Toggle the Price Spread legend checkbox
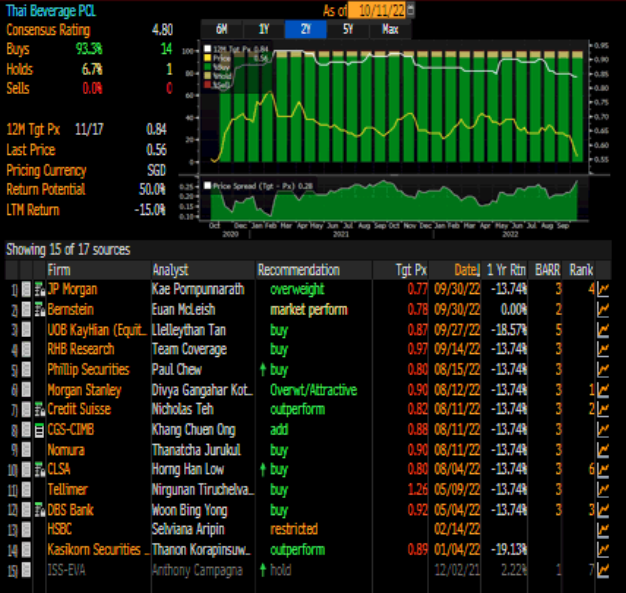Viewport: 626px width, 593px height. tap(208, 186)
